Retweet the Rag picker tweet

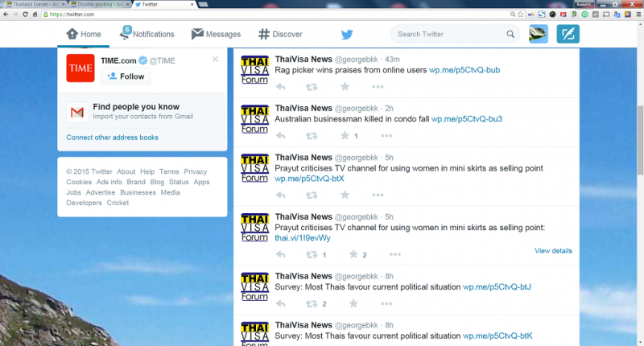pos(312,87)
